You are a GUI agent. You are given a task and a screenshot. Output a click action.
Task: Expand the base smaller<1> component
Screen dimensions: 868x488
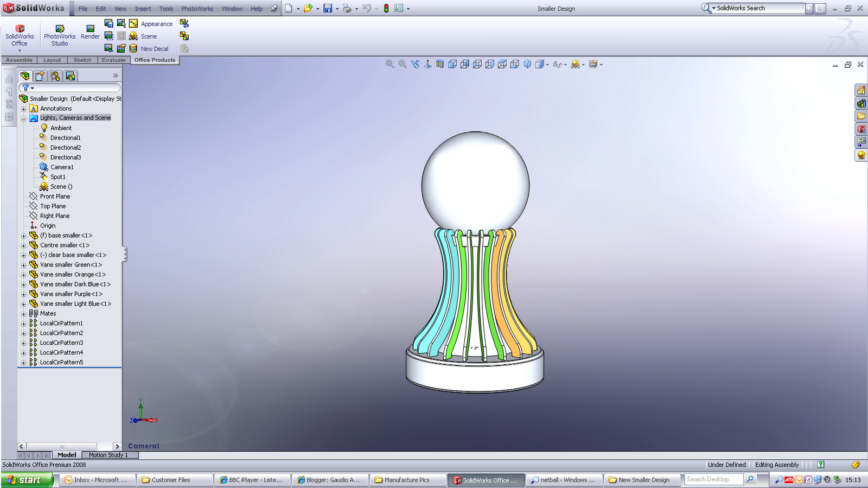[x=23, y=236]
